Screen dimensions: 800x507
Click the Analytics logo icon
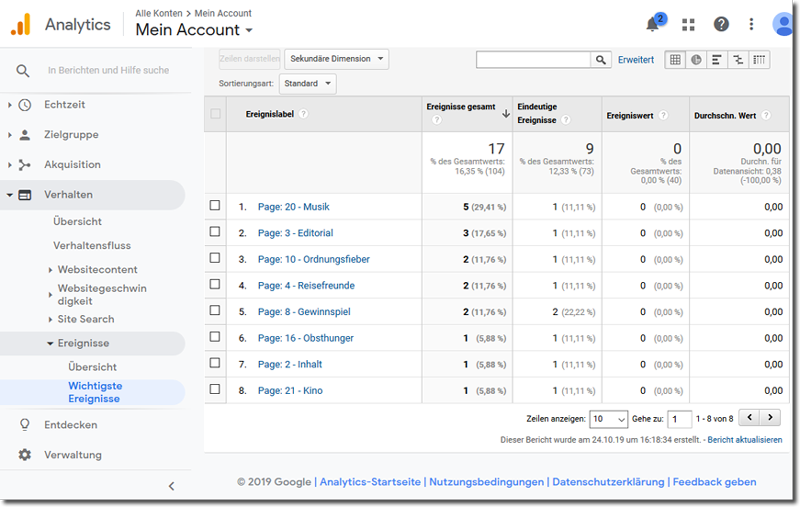point(21,24)
